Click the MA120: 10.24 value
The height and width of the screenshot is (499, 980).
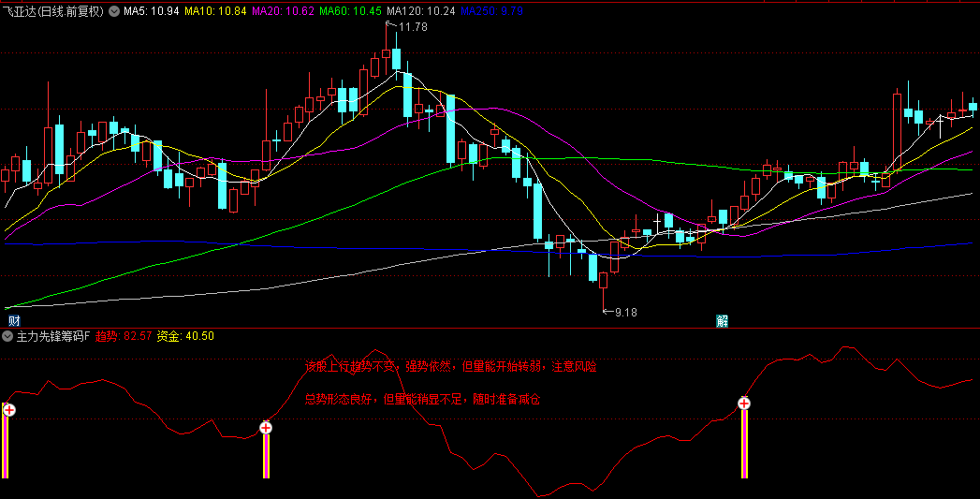pyautogui.click(x=420, y=11)
